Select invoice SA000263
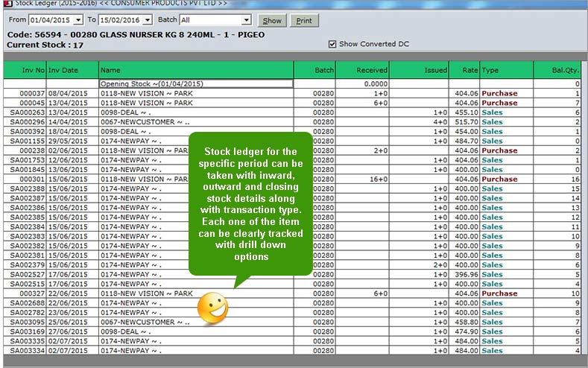The width and height of the screenshot is (588, 368). [28, 112]
